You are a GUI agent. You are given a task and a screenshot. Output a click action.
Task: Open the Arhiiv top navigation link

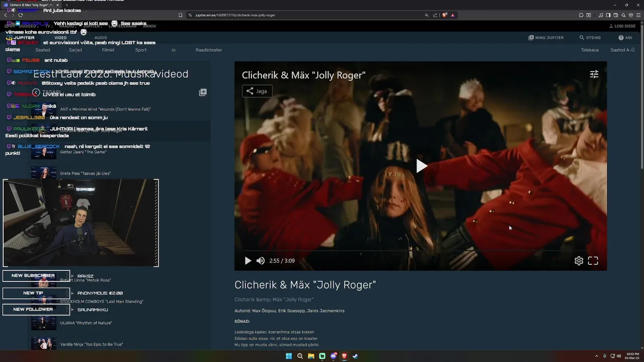pos(149,26)
